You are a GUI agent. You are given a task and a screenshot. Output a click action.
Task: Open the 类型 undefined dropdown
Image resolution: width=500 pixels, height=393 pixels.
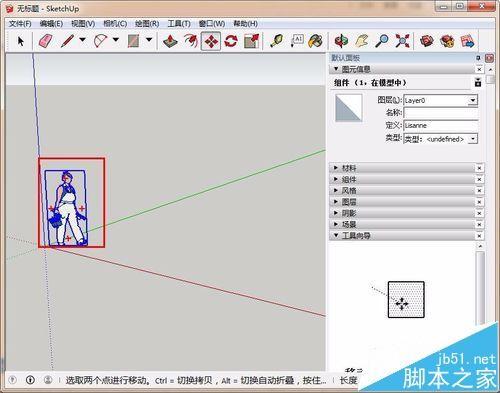(x=473, y=139)
